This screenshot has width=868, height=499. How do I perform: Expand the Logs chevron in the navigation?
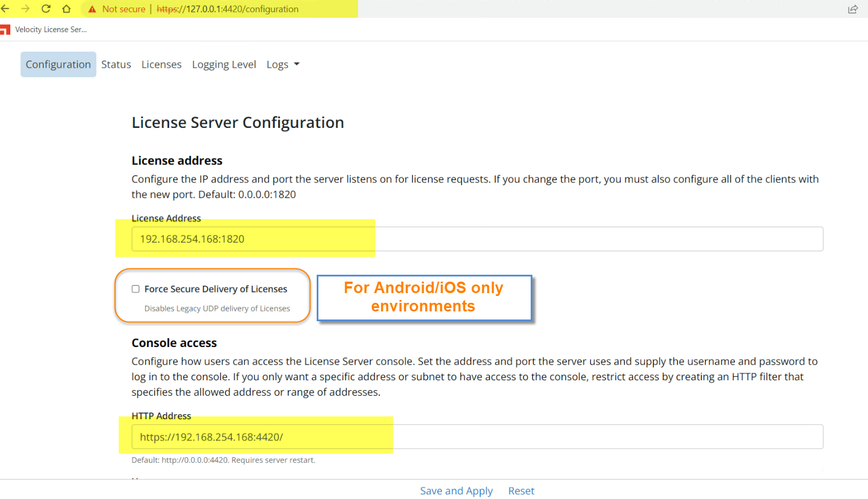click(x=297, y=64)
